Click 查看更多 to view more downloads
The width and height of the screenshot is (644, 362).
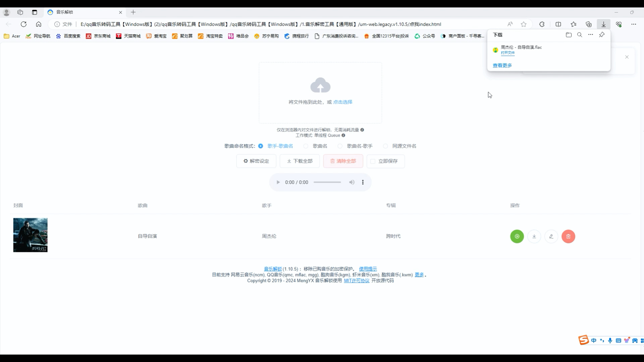[x=502, y=65]
